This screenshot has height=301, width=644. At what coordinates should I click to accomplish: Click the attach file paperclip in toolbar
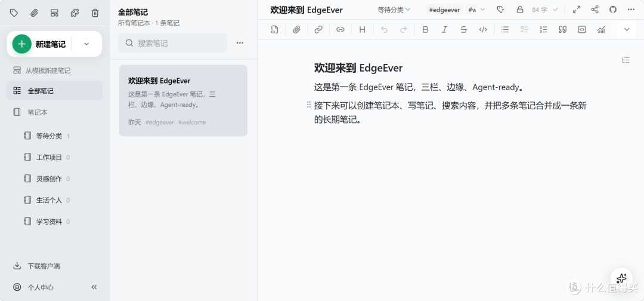tap(296, 29)
